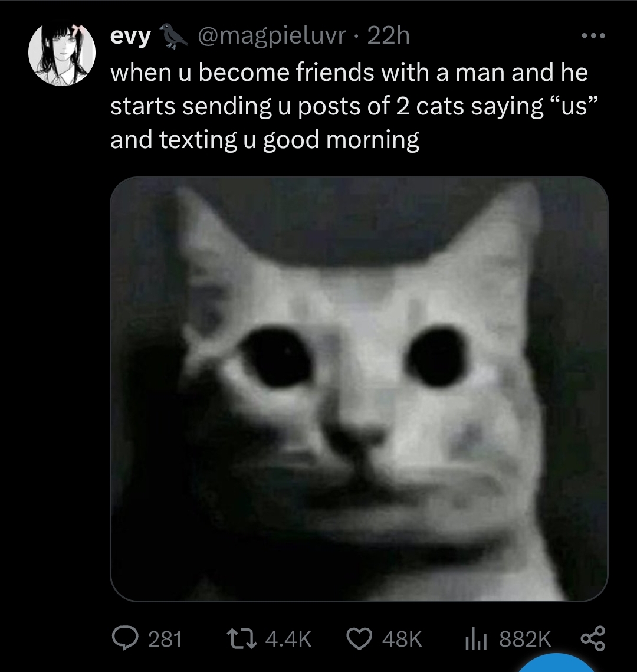Viewport: 637px width, 672px height.
Task: Open the @magpieluvr handle link
Action: pos(271,35)
